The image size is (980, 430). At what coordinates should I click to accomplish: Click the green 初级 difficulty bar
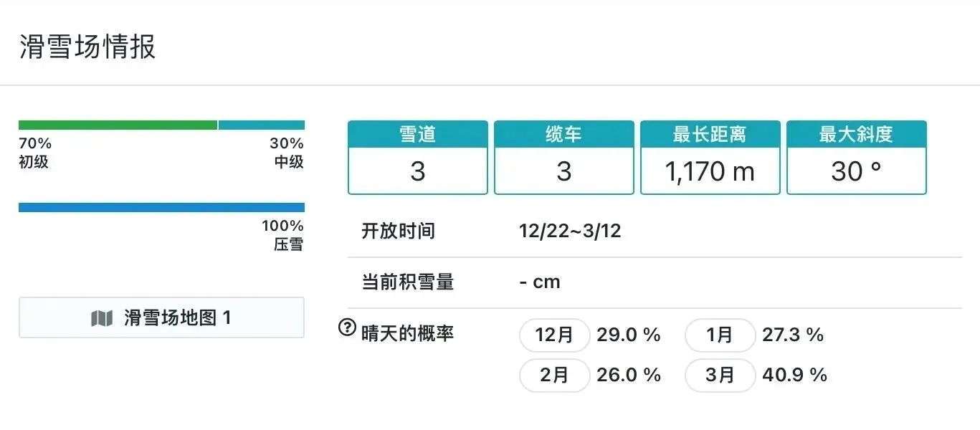[118, 125]
